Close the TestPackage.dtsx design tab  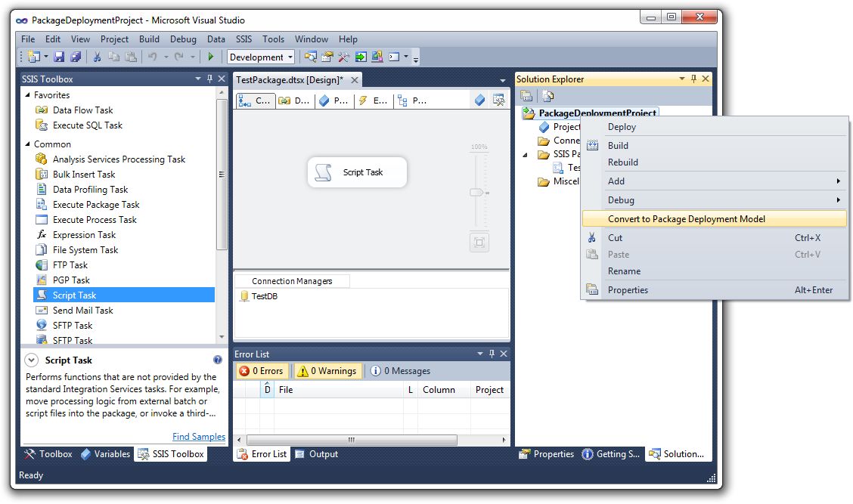tap(355, 80)
